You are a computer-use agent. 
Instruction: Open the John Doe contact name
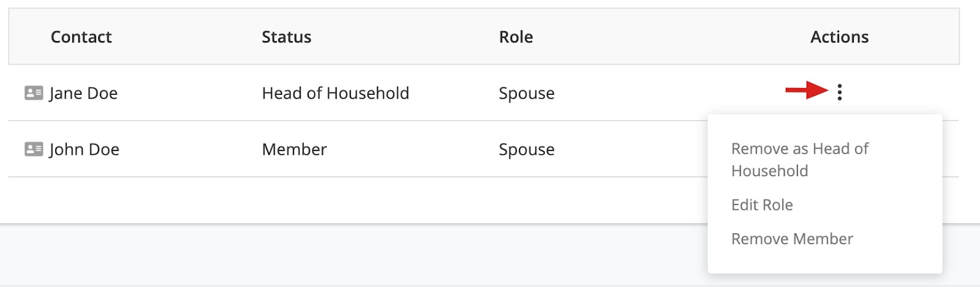pos(85,149)
